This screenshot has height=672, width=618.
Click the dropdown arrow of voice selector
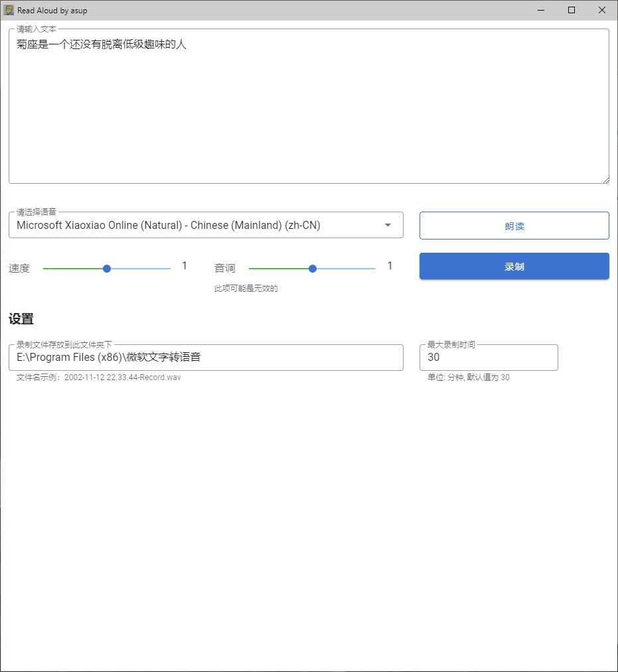pos(388,225)
